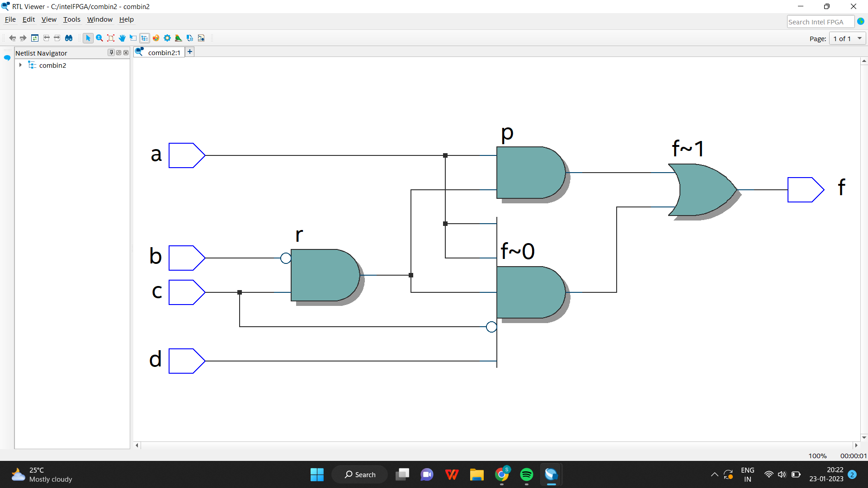Screen dimensions: 868x488
Task: Toggle the Netlist Navigator pin button
Action: point(111,52)
